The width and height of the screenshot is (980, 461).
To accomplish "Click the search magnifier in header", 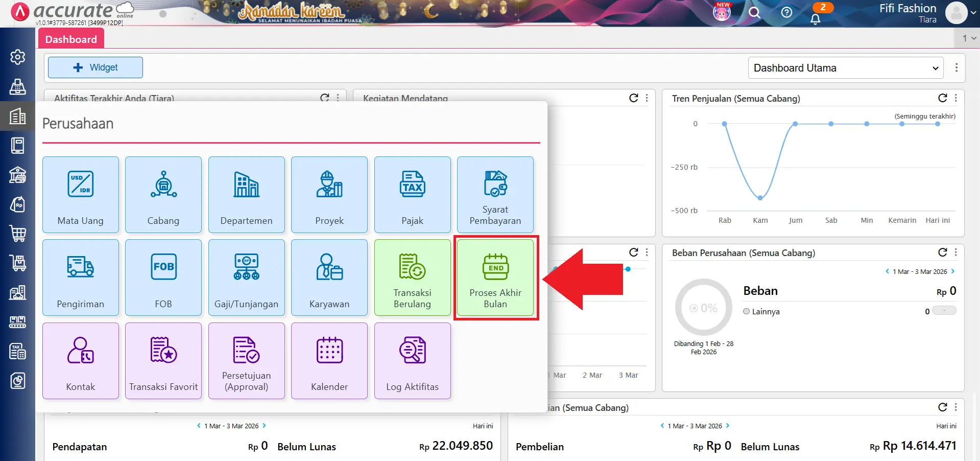I will pyautogui.click(x=754, y=13).
